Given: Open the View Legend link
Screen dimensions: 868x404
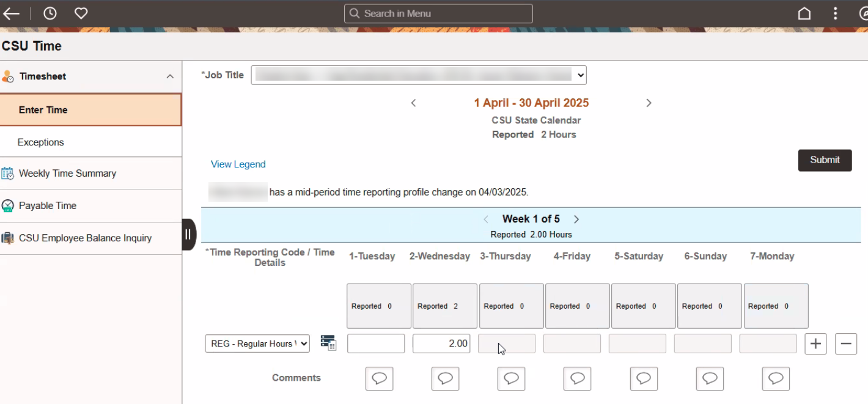Looking at the screenshot, I should coord(238,164).
